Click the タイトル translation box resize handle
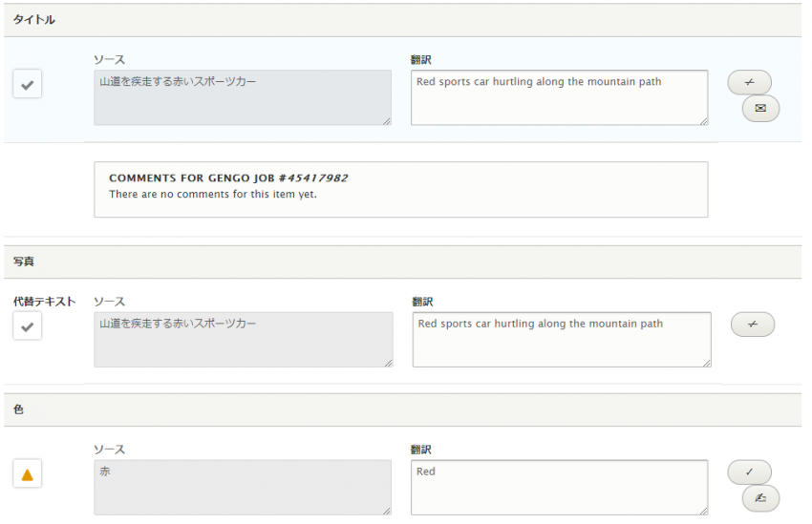 (703, 120)
